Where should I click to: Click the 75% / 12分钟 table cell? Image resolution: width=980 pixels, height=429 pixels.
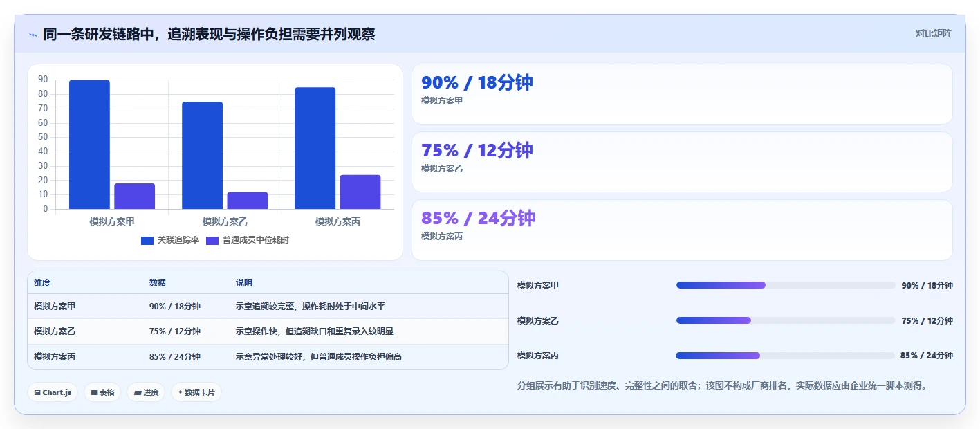pyautogui.click(x=175, y=331)
